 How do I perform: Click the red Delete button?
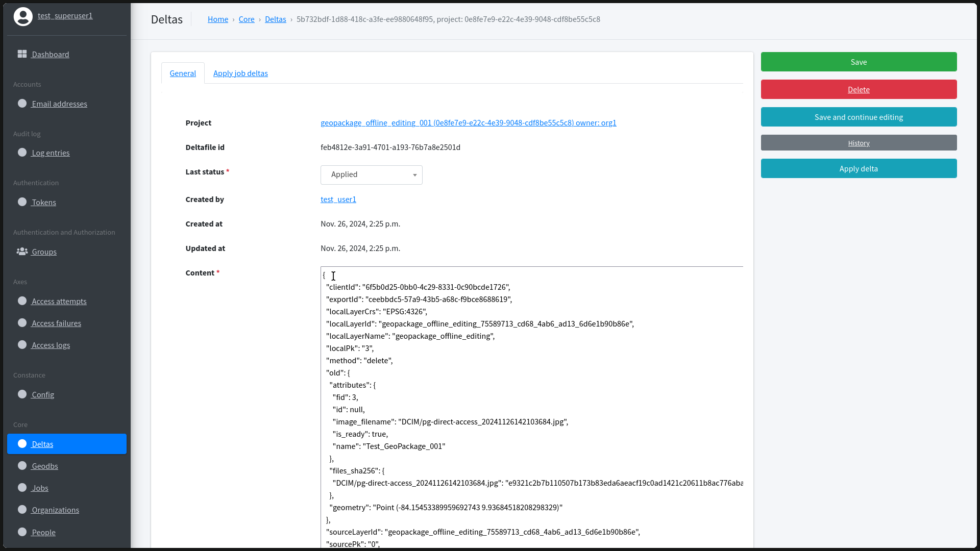point(859,90)
